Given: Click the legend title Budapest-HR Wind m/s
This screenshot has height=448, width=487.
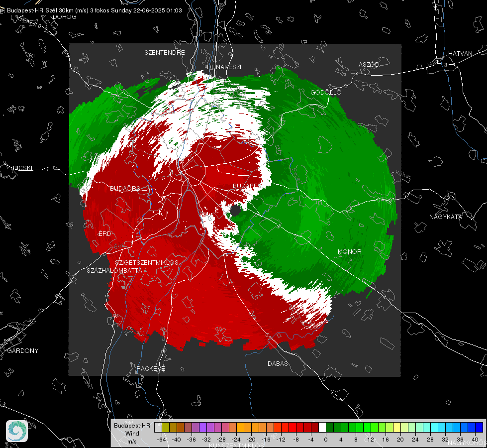Looking at the screenshot, I should tap(132, 434).
